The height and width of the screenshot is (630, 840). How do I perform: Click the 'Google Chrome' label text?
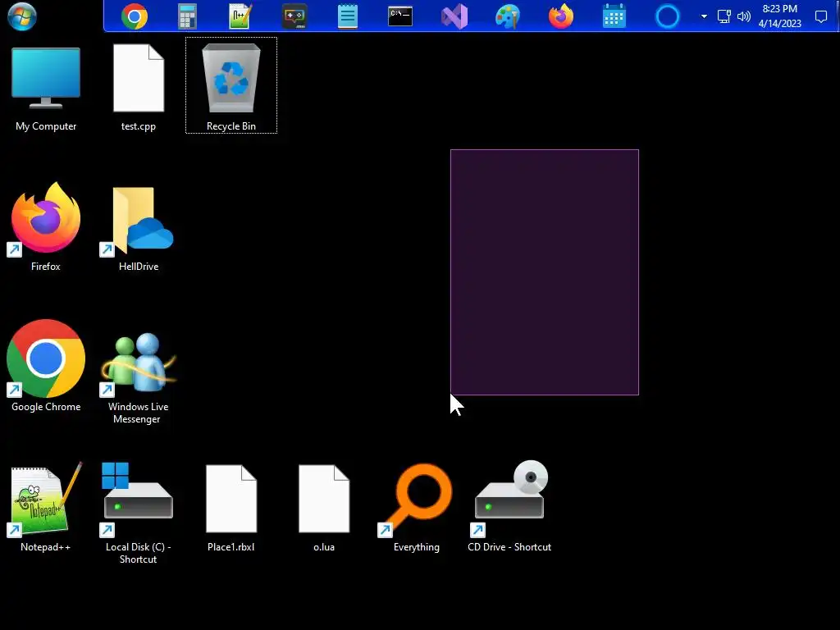(x=46, y=407)
